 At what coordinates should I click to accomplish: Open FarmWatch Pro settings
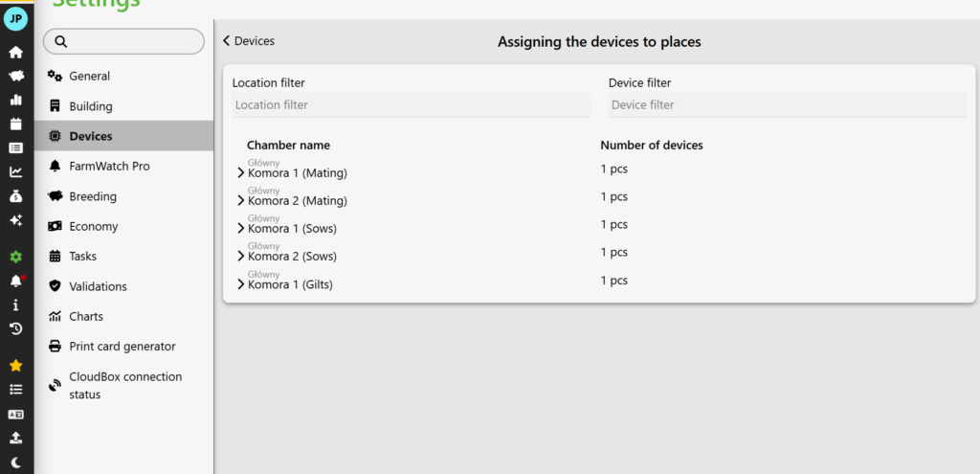tap(123, 166)
